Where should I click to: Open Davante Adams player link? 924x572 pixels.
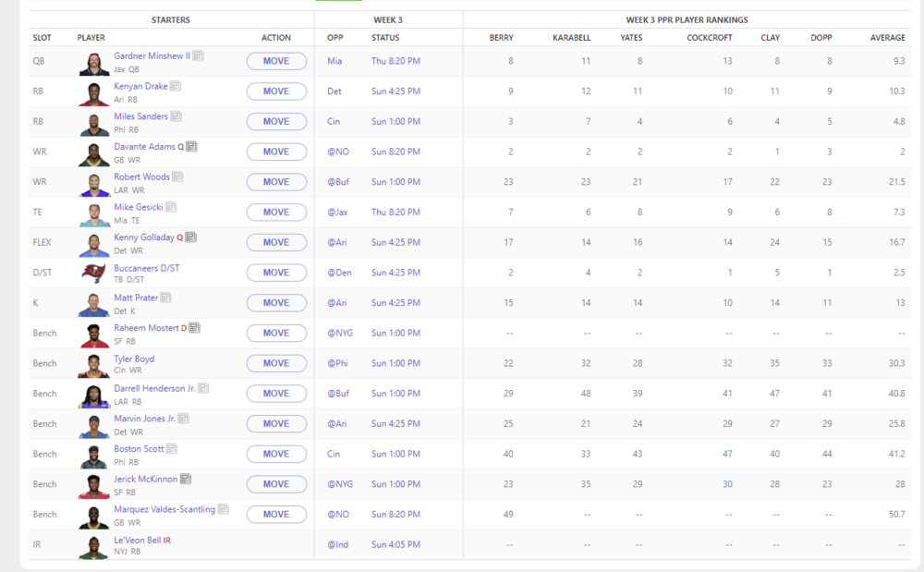[144, 146]
